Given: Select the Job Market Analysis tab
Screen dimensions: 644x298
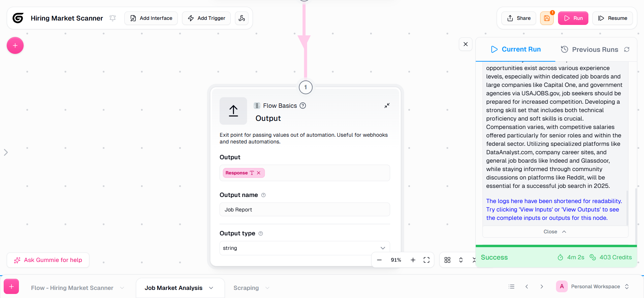Looking at the screenshot, I should (174, 288).
